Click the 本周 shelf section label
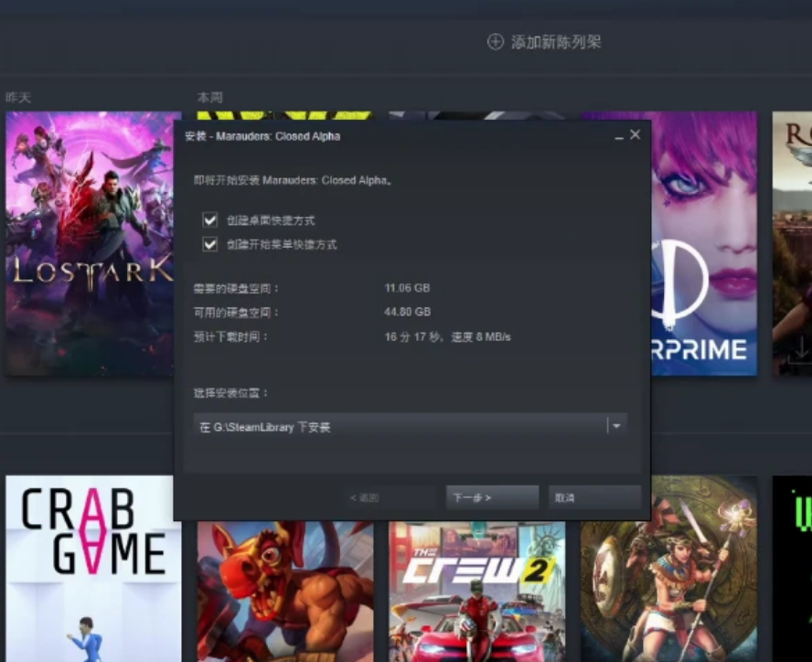This screenshot has width=812, height=662. tap(209, 98)
